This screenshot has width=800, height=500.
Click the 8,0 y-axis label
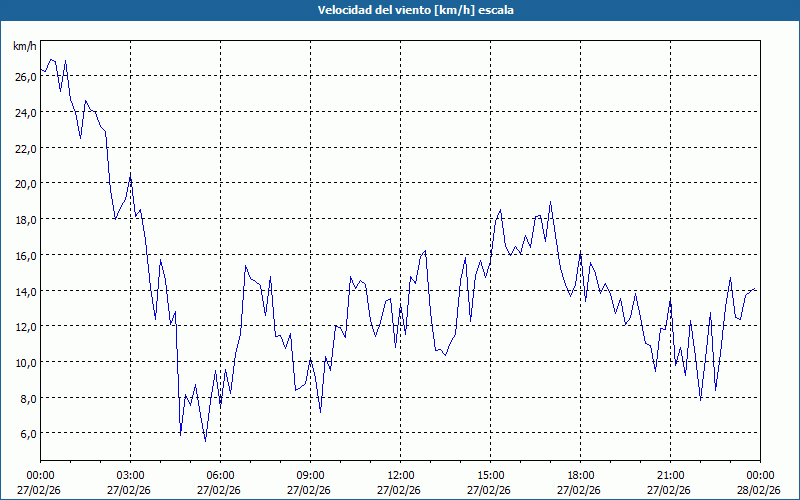tap(28, 398)
